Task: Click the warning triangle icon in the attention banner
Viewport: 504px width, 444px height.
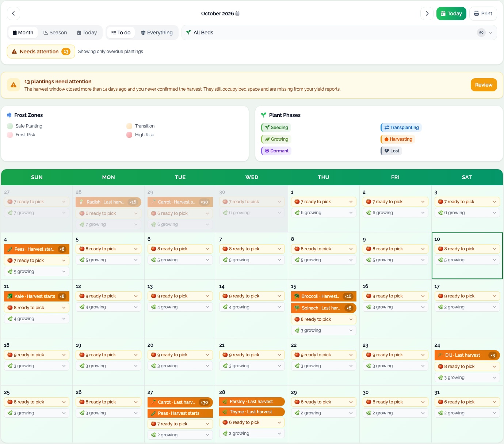Action: pos(14,85)
